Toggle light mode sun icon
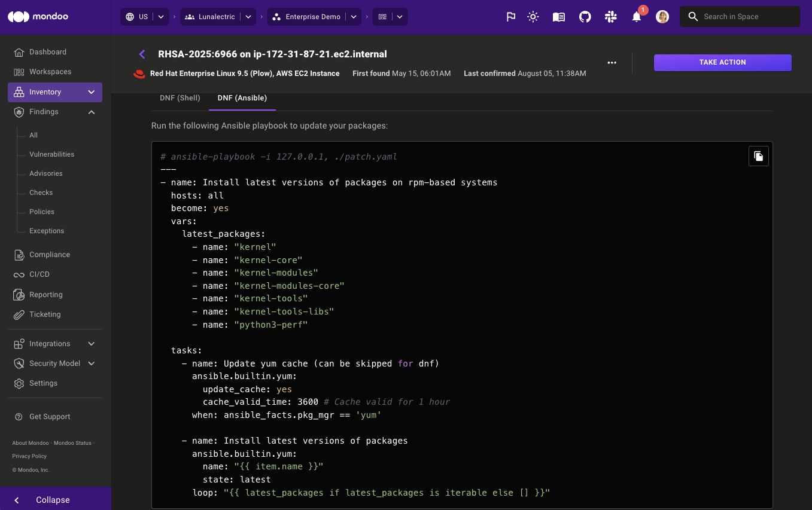812x510 pixels. 533,17
